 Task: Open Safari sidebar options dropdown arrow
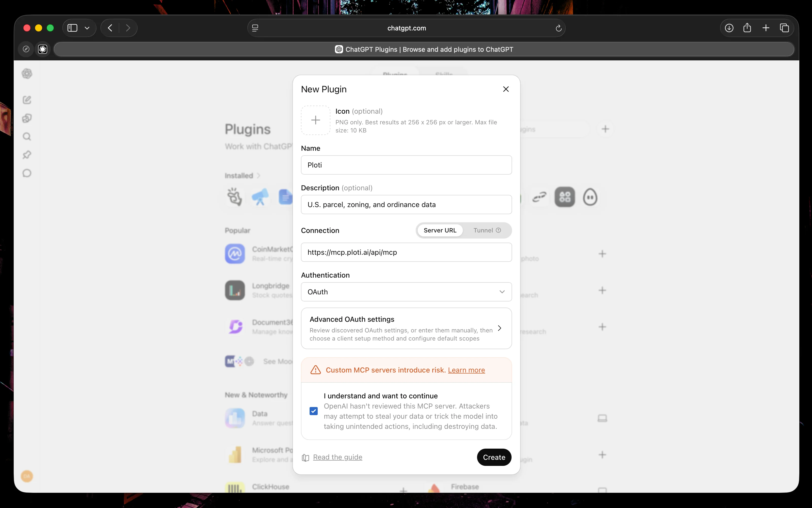click(x=87, y=28)
